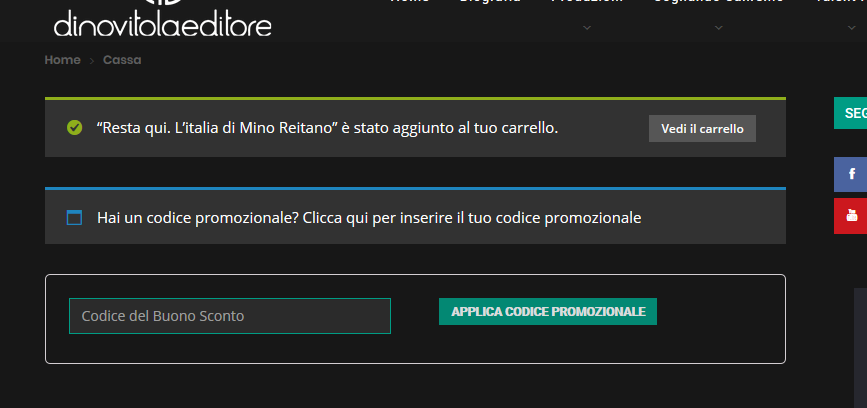This screenshot has width=867, height=408.
Task: Click the green SEG button at right edge
Action: [x=851, y=113]
